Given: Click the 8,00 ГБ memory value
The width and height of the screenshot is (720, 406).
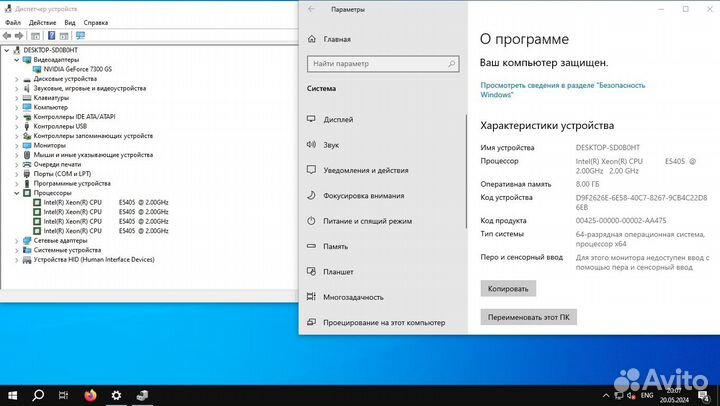Looking at the screenshot, I should (x=587, y=184).
